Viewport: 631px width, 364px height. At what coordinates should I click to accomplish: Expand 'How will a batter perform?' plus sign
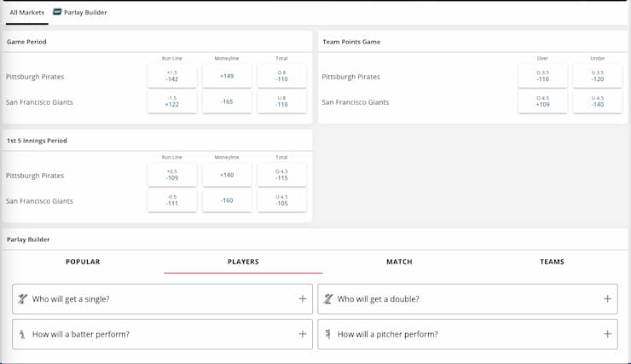tap(302, 334)
